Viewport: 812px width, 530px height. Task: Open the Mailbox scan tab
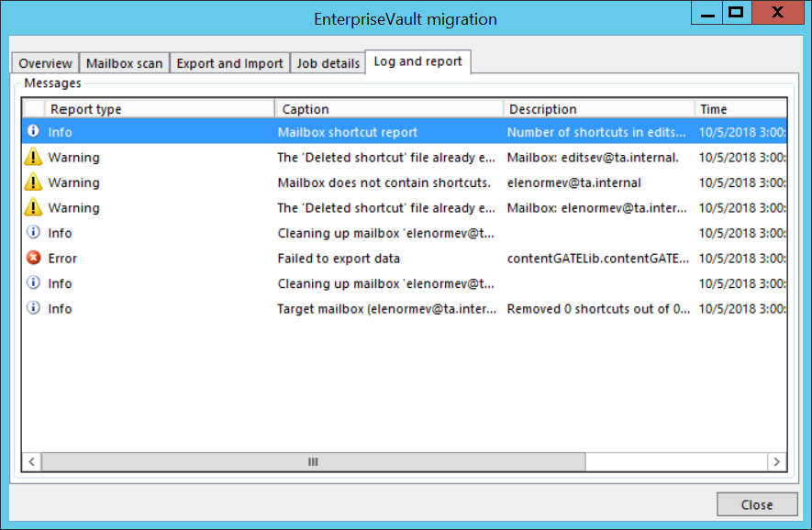[x=124, y=63]
